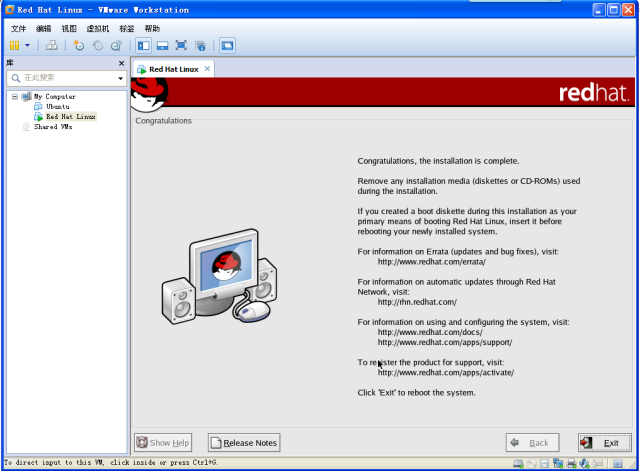
Task: Toggle the library sidebar view icon
Action: (143, 45)
